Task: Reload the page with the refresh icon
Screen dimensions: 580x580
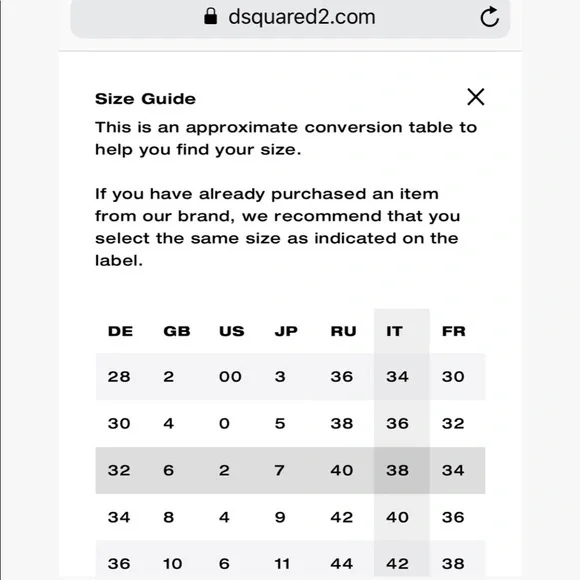Action: [489, 17]
